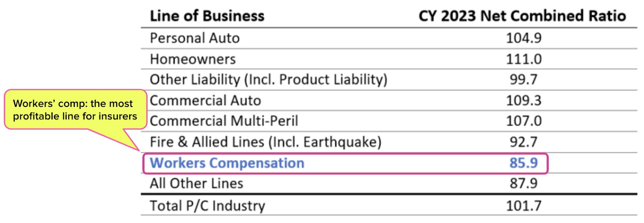Select the Homeowners row label
The height and width of the screenshot is (223, 644).
pyautogui.click(x=193, y=59)
